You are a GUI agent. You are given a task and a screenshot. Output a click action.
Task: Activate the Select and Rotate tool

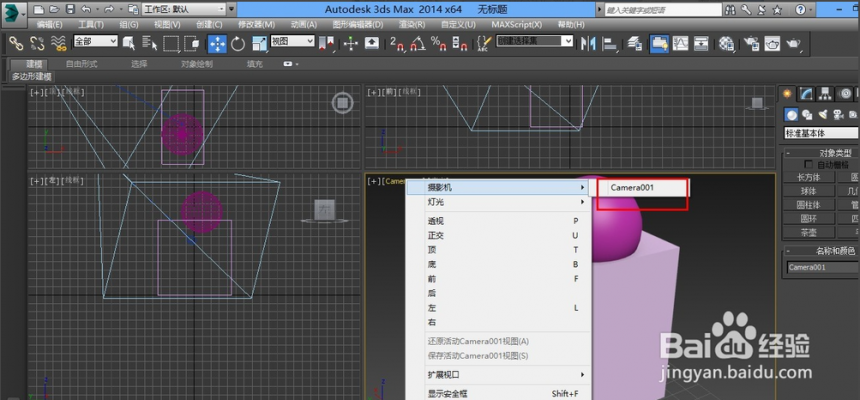tap(238, 43)
